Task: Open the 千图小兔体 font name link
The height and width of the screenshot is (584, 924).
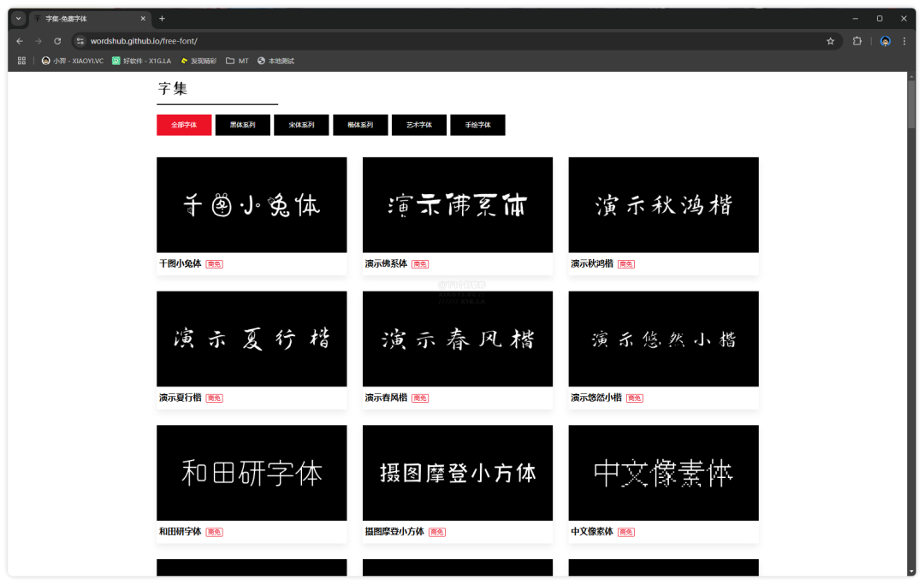Action: tap(180, 264)
